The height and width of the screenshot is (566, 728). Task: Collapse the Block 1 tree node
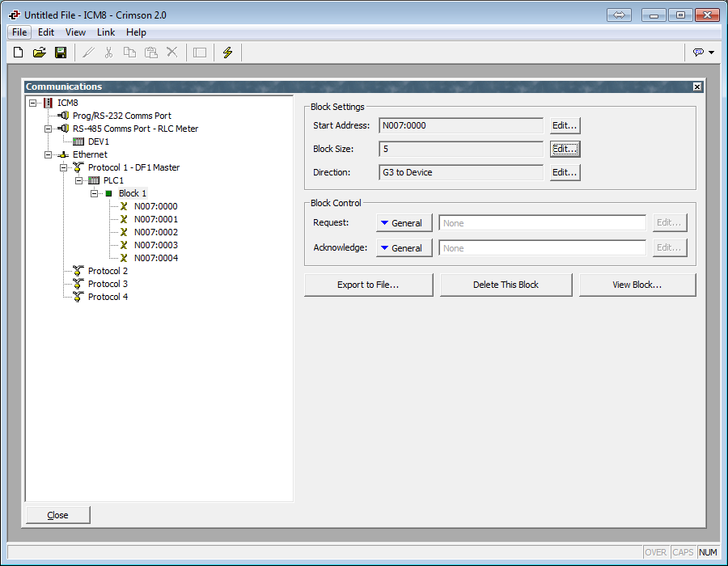[x=95, y=193]
